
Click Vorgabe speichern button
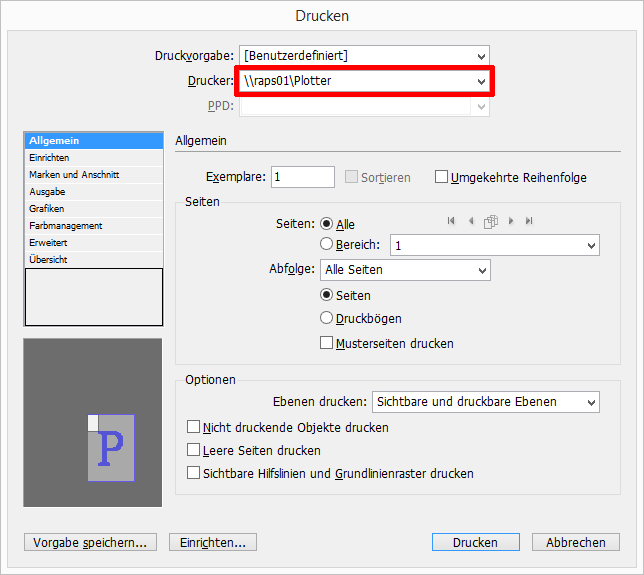click(x=90, y=543)
